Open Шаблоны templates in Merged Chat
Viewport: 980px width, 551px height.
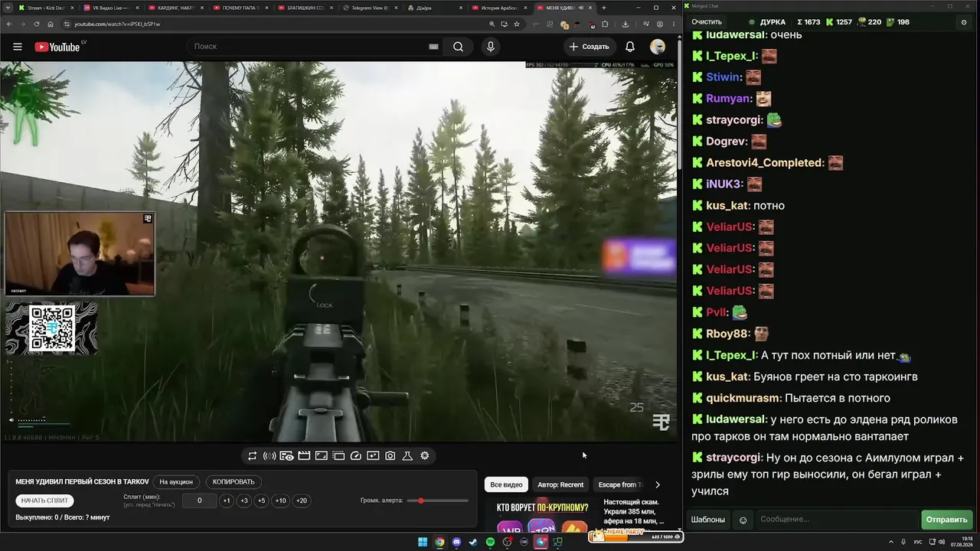(708, 520)
